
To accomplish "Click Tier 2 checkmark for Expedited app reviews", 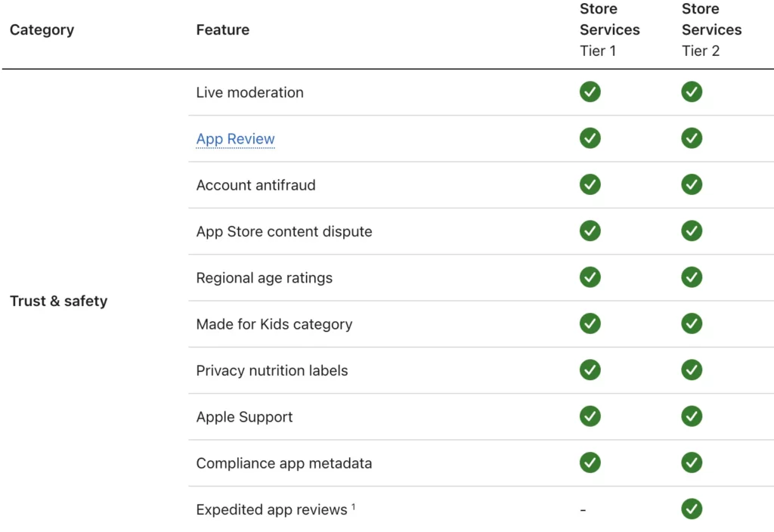I will [692, 509].
